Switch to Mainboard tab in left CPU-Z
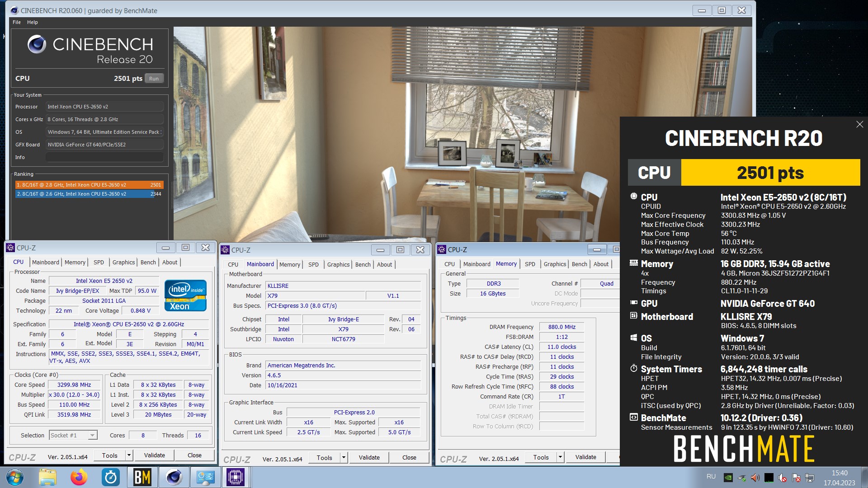The image size is (868, 488). click(45, 262)
